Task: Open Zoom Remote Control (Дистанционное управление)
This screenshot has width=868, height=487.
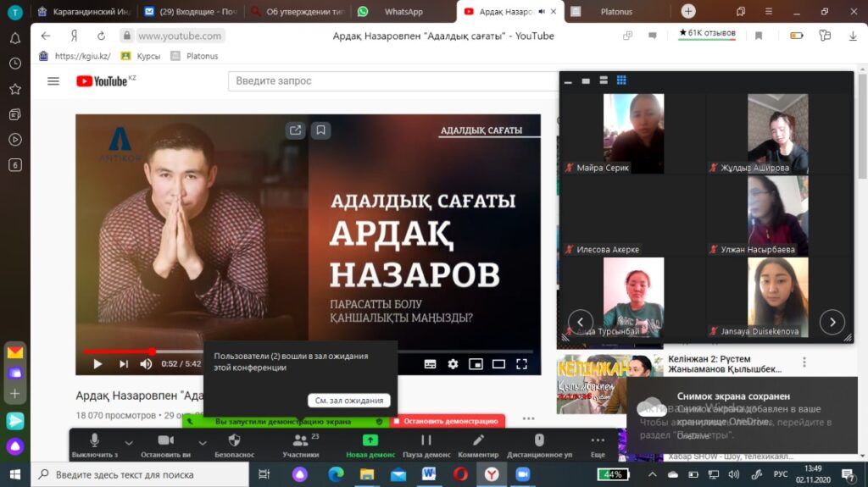Action: pos(539,444)
